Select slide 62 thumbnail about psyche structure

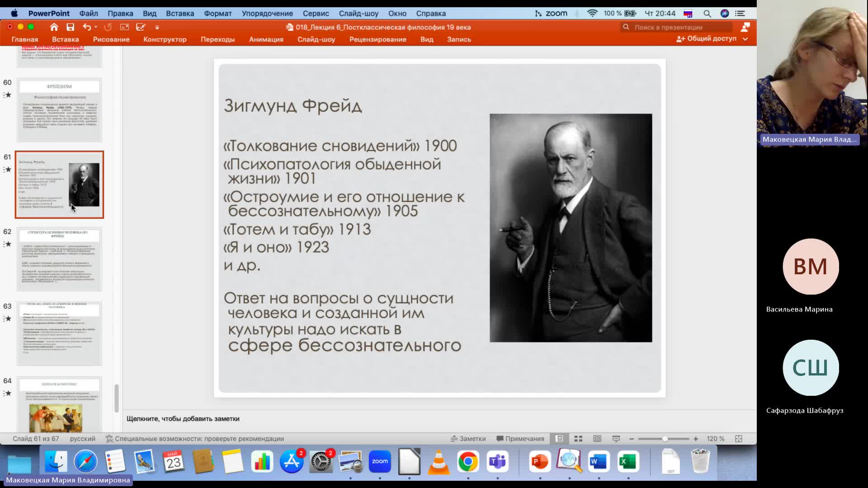pyautogui.click(x=59, y=259)
